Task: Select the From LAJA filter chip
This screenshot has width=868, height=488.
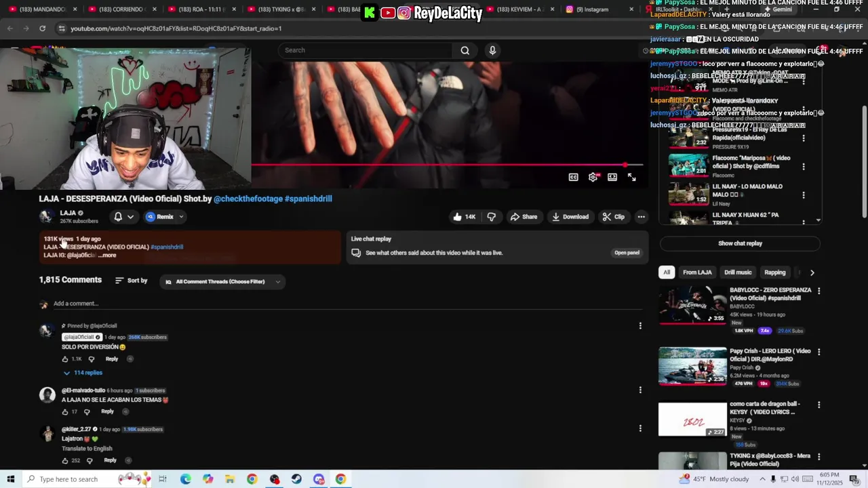Action: (697, 272)
